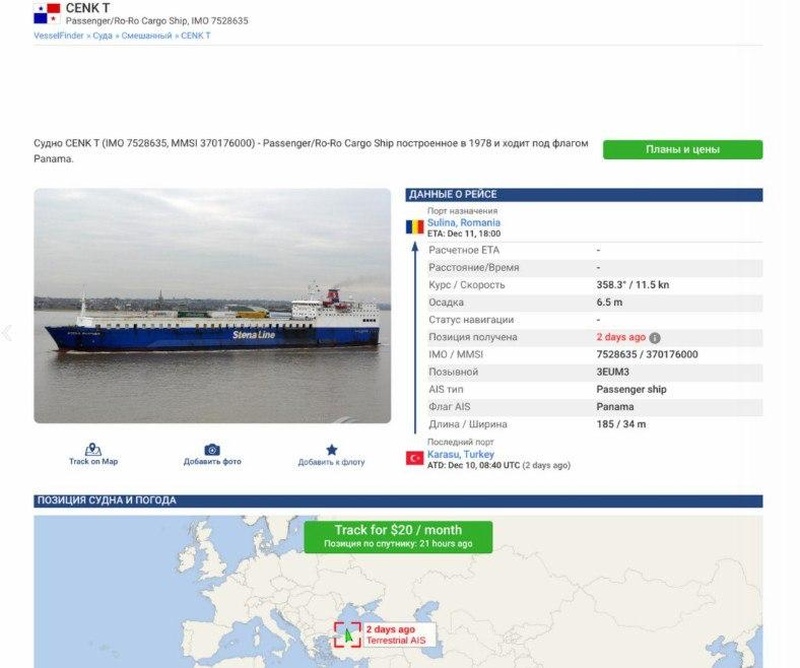Image resolution: width=800 pixels, height=668 pixels.
Task: Open the VesselFinder breadcrumb link
Action: click(x=58, y=36)
